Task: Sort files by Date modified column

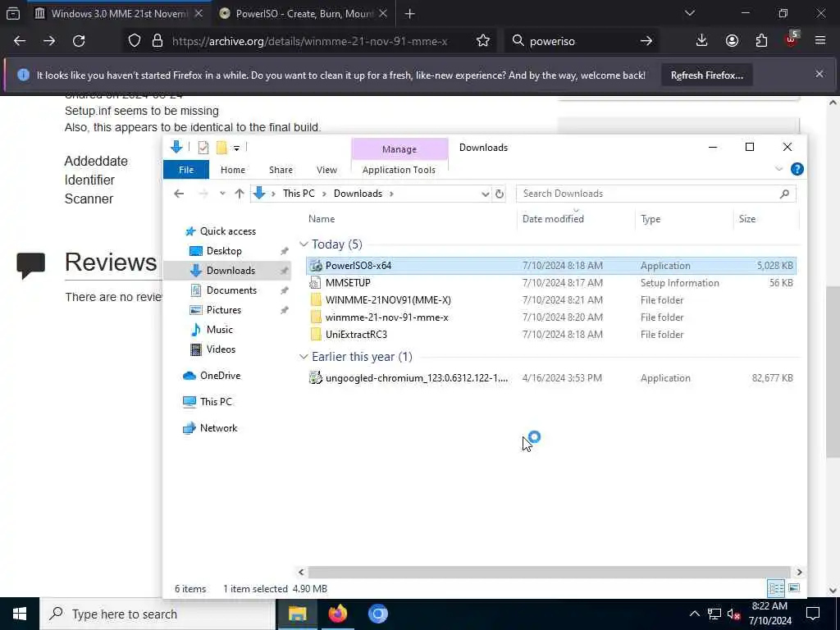Action: (x=553, y=219)
